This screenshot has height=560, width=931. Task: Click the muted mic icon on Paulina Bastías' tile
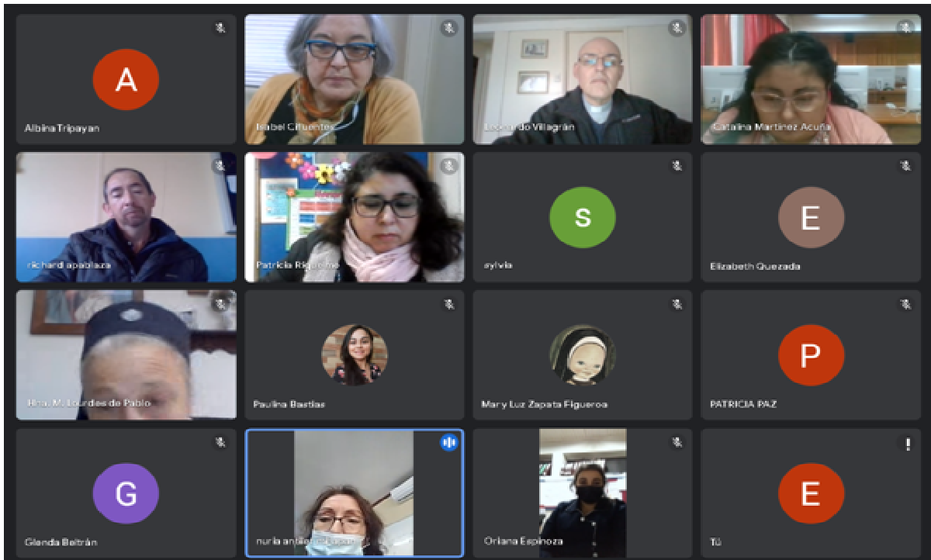[449, 305]
